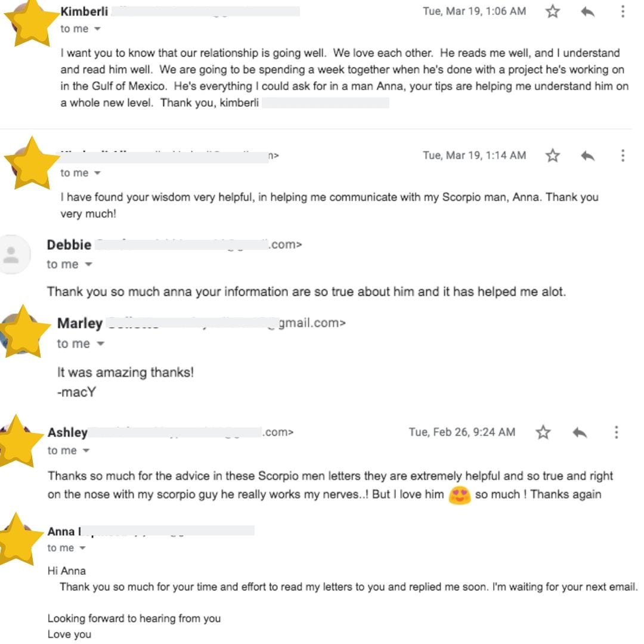This screenshot has height=644, width=644.
Task: Expand recipient details under Kimberli's first email
Action: [97, 29]
